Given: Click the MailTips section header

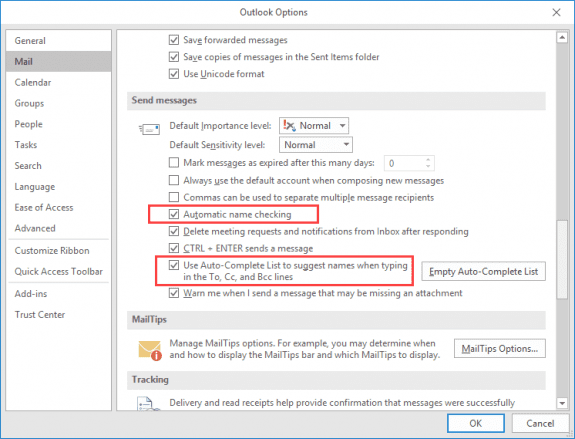Looking at the screenshot, I should pos(336,319).
